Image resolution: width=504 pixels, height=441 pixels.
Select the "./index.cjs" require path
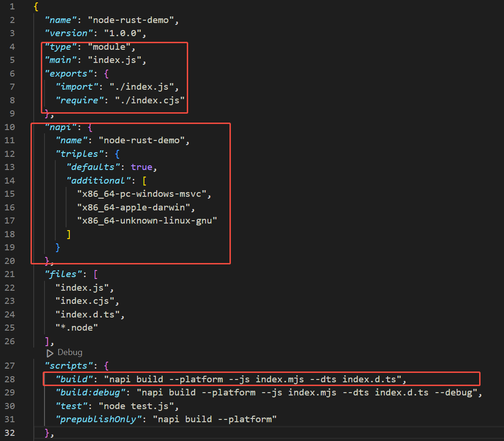coord(150,101)
